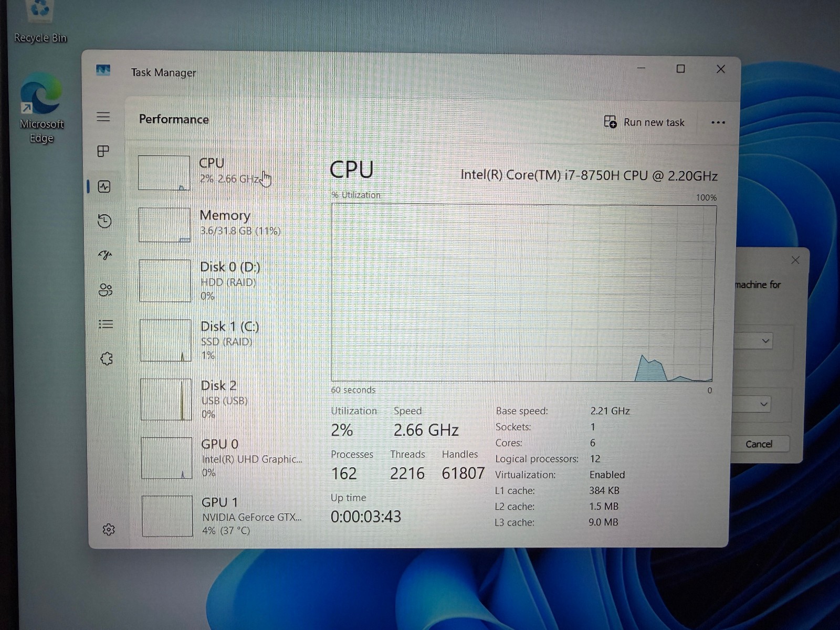Open the Task Manager hamburger navigation menu
The image size is (840, 630).
(x=103, y=117)
